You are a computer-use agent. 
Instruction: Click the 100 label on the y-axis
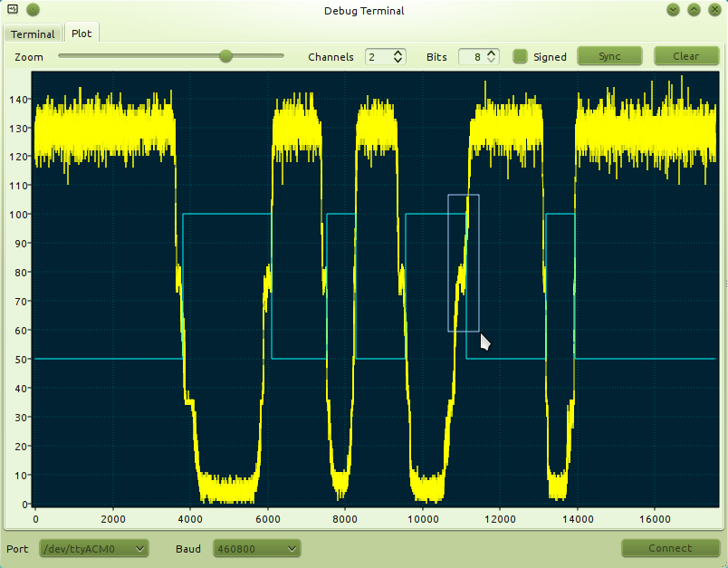click(17, 214)
